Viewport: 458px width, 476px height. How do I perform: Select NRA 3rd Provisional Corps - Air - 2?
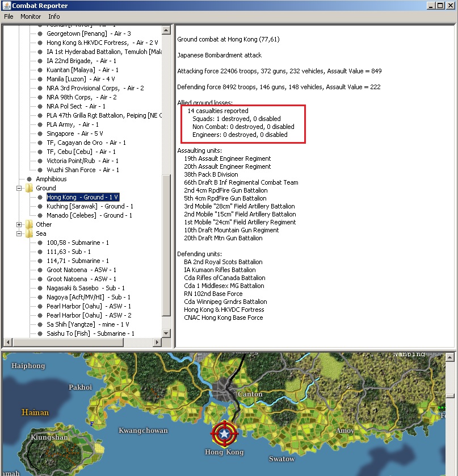pos(95,88)
